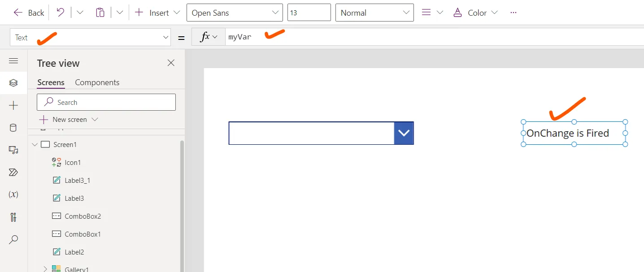
Task: Click the Screens tab in Tree view
Action: [51, 82]
